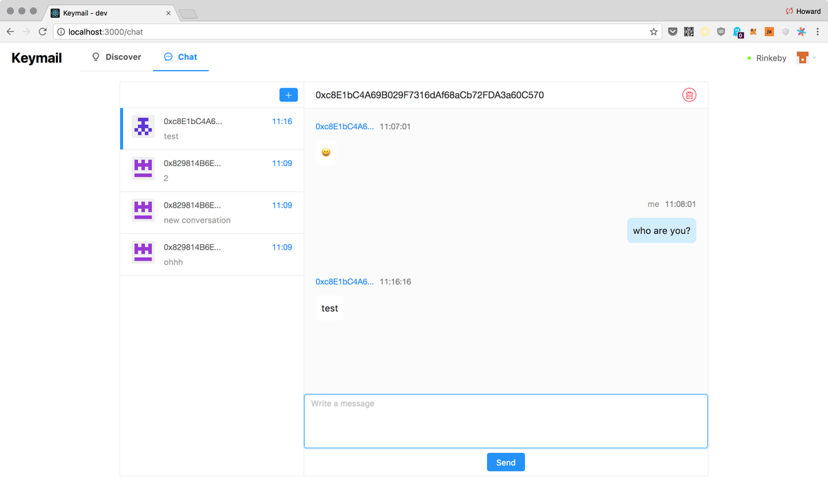Open the Chrome three-dot menu
828x504 pixels.
pyautogui.click(x=818, y=32)
